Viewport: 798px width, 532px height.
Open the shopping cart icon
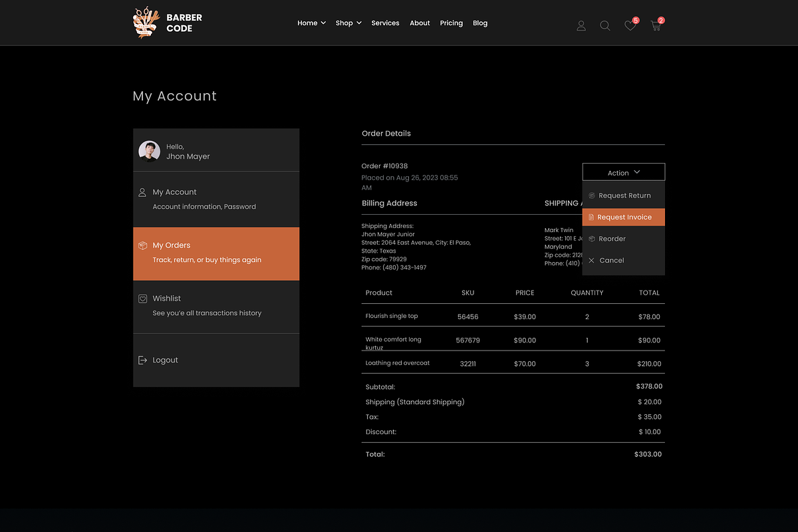[656, 26]
